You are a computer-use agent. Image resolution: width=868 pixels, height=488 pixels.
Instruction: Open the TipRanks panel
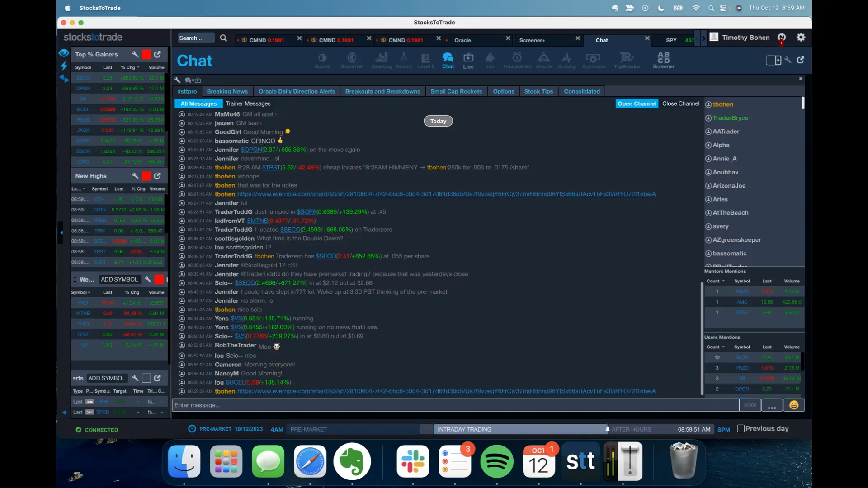point(626,60)
